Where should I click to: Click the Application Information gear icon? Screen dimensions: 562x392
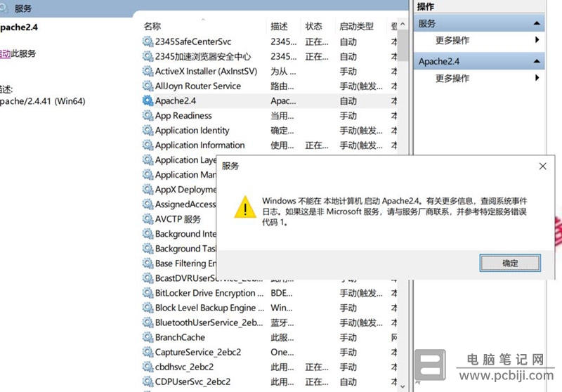tap(148, 145)
